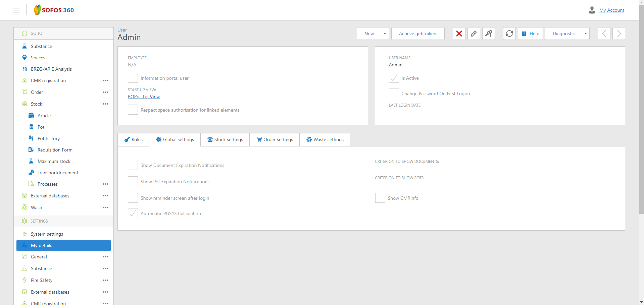
Task: Expand CMR registration submenu dots
Action: (x=106, y=80)
